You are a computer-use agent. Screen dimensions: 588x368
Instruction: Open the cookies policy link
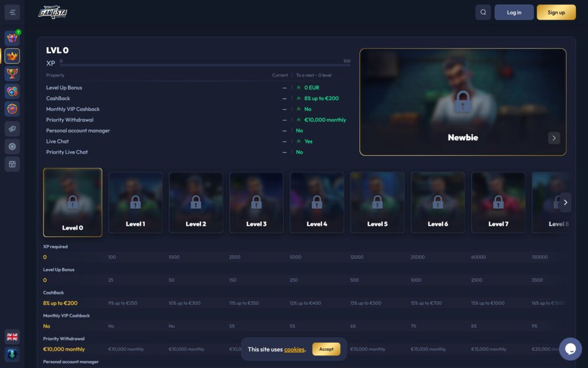point(294,350)
